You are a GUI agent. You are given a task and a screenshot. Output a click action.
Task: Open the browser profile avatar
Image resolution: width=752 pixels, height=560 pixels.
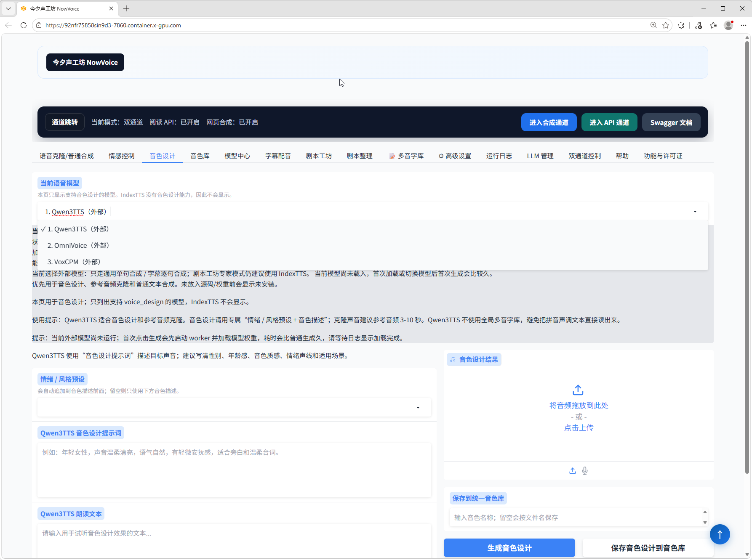tap(728, 25)
